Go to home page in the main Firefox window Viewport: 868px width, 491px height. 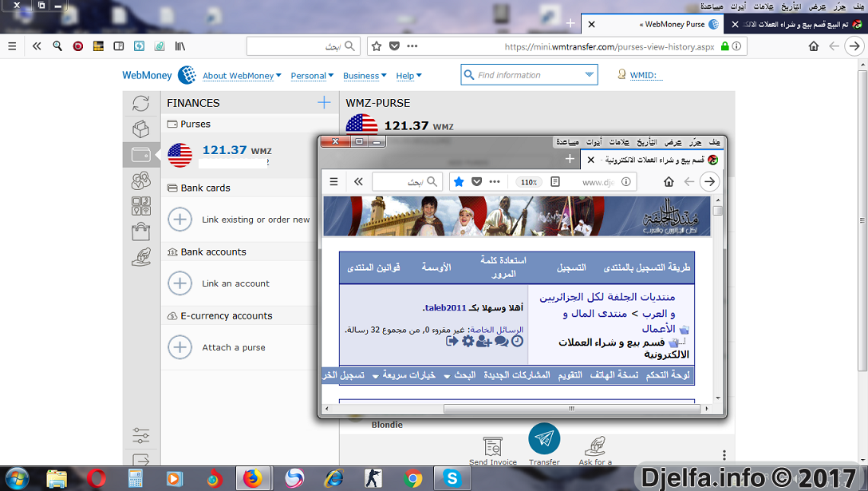[x=813, y=46]
